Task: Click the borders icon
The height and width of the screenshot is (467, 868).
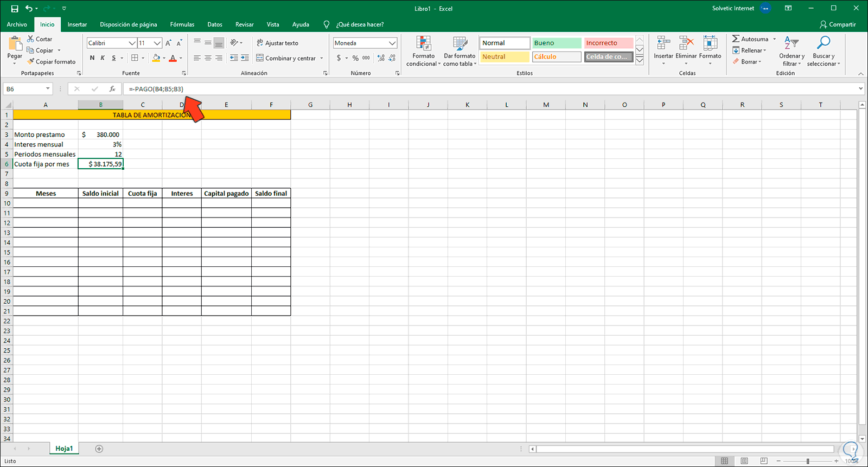Action: click(135, 58)
